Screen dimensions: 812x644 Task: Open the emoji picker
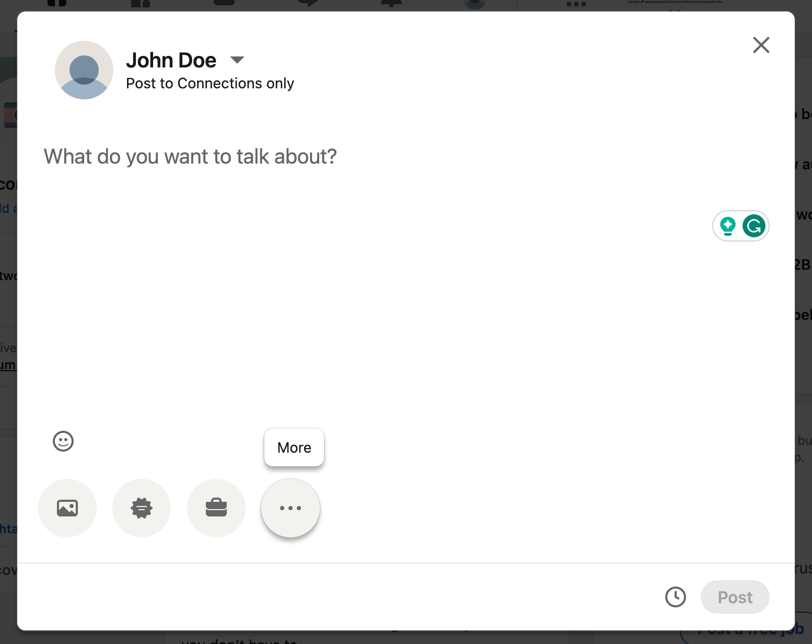63,441
